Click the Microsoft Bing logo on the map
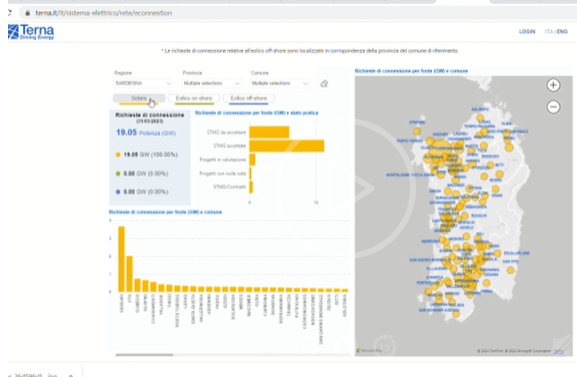 369,351
